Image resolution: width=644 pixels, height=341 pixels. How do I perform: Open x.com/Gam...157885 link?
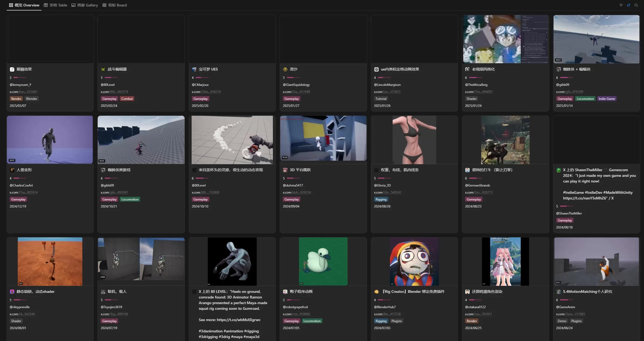click(x=571, y=314)
